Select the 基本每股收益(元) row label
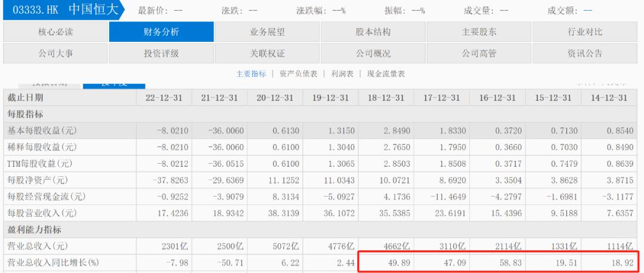The width and height of the screenshot is (644, 273). click(x=42, y=131)
